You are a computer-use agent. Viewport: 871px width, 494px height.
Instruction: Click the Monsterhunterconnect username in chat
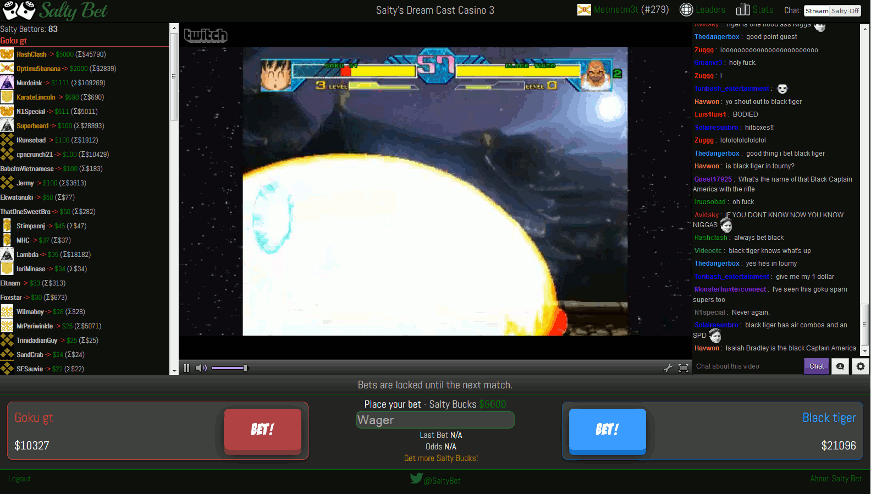click(730, 290)
